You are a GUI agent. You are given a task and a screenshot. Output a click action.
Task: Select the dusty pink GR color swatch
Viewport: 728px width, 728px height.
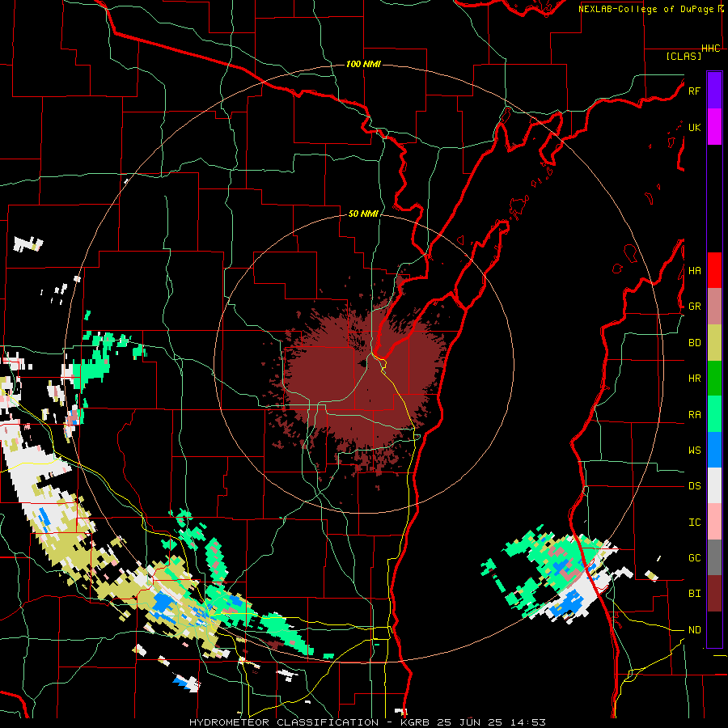point(714,307)
